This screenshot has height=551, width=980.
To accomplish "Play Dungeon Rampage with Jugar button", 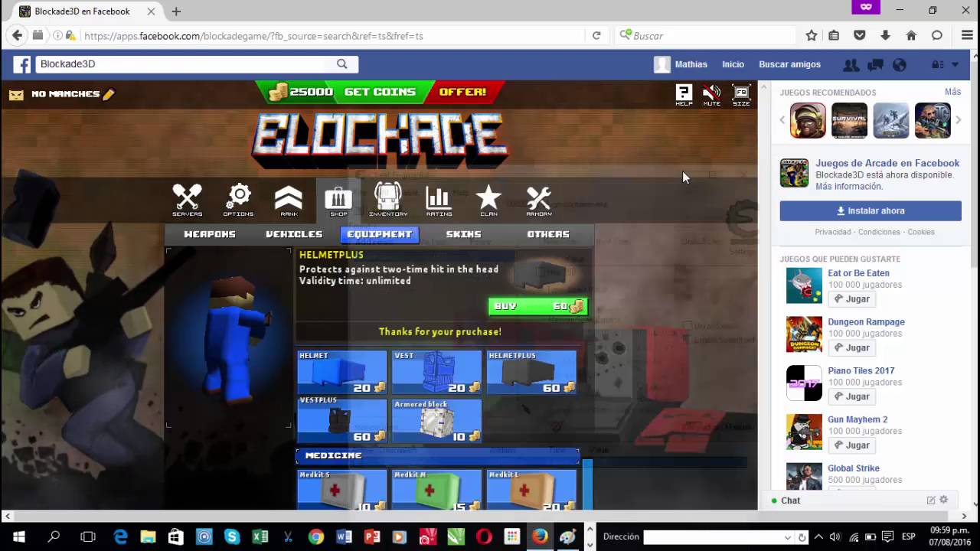I will pos(851,348).
